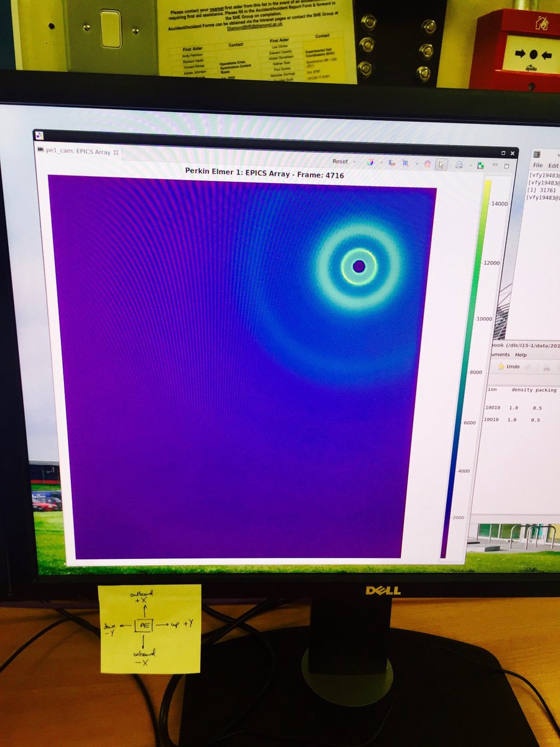Click the green squares tool icon

pos(480,166)
